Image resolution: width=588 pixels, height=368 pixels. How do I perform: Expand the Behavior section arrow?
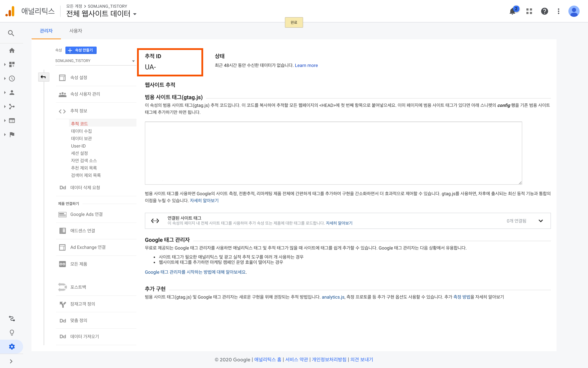point(5,121)
